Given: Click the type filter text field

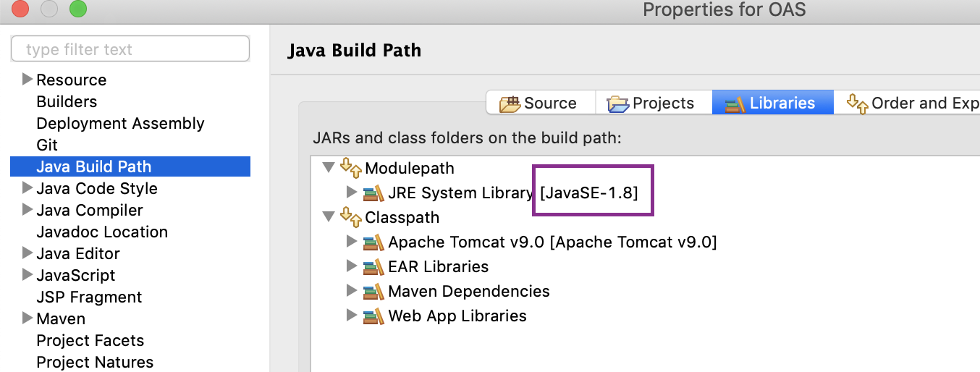Looking at the screenshot, I should coord(130,50).
